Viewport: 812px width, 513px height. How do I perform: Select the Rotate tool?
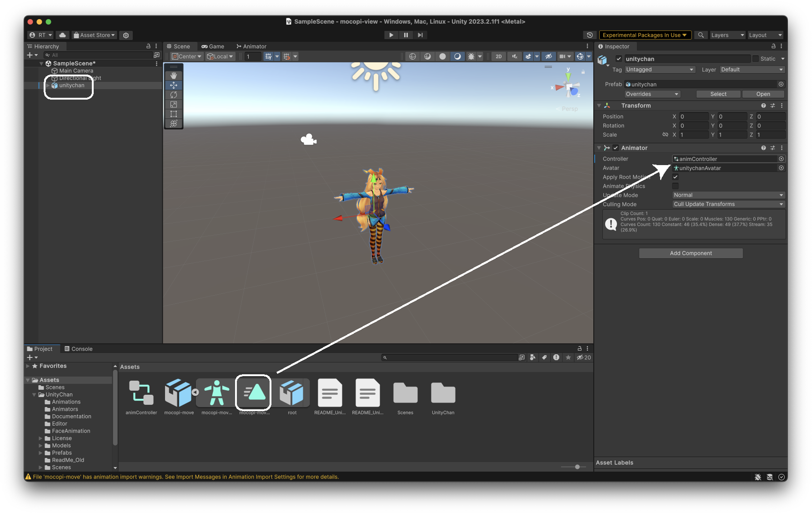pyautogui.click(x=174, y=95)
